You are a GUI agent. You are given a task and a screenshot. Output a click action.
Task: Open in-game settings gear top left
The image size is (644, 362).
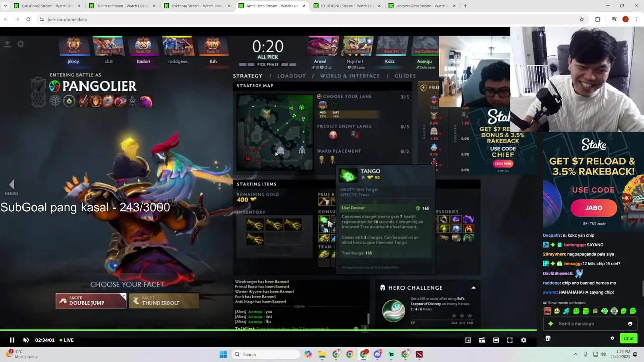pyautogui.click(x=21, y=44)
